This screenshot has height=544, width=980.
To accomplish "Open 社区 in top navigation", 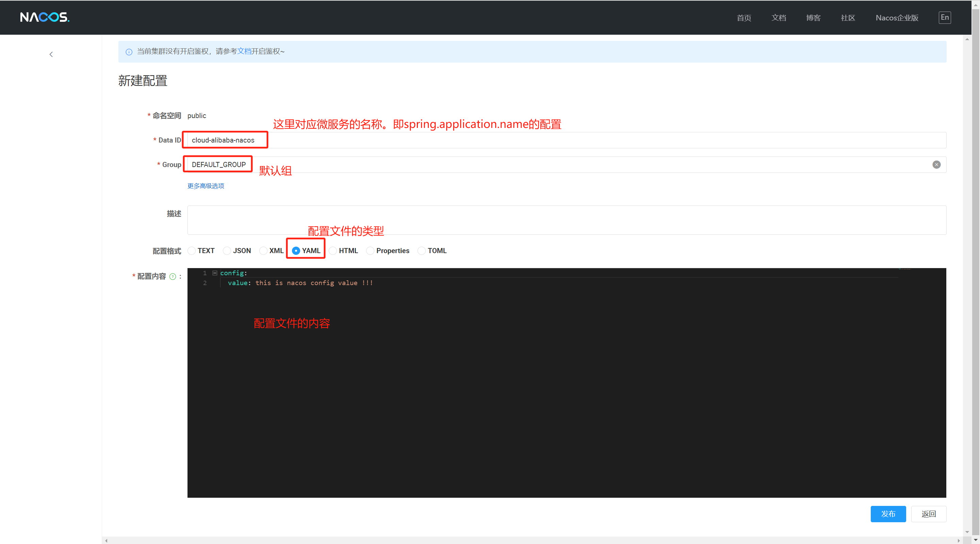I will [x=848, y=18].
